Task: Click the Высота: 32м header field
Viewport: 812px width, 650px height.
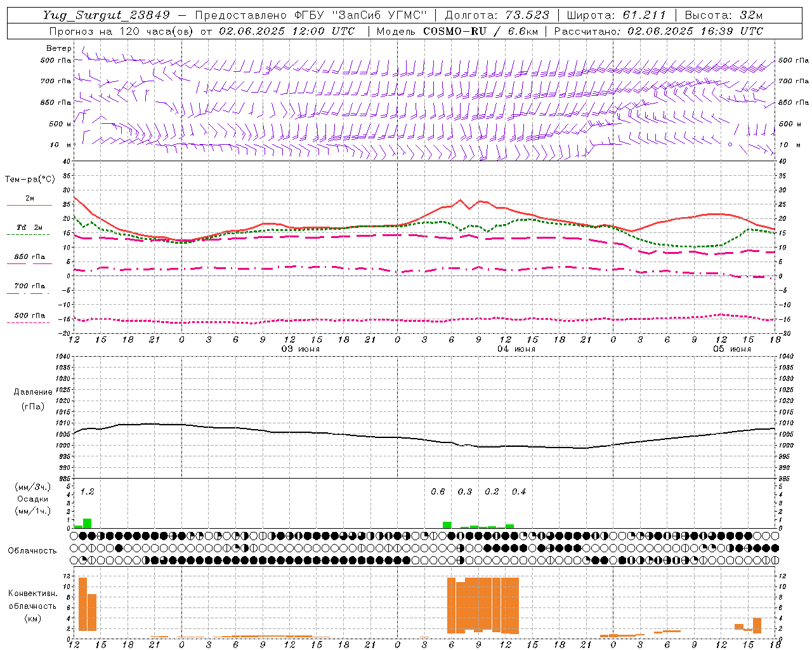Action: coord(724,15)
